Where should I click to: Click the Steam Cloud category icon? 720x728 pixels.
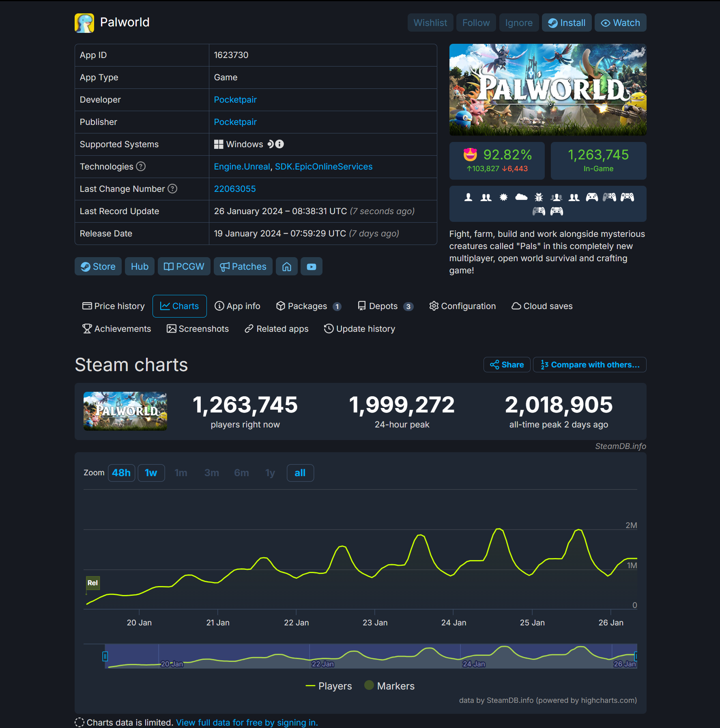point(521,198)
